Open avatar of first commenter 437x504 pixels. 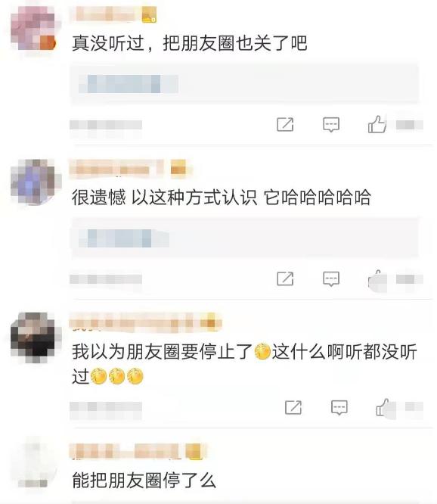click(33, 28)
